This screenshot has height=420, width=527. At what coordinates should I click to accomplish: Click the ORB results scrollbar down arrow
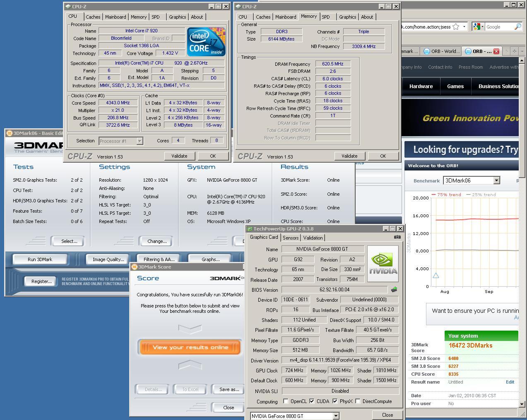[522, 403]
